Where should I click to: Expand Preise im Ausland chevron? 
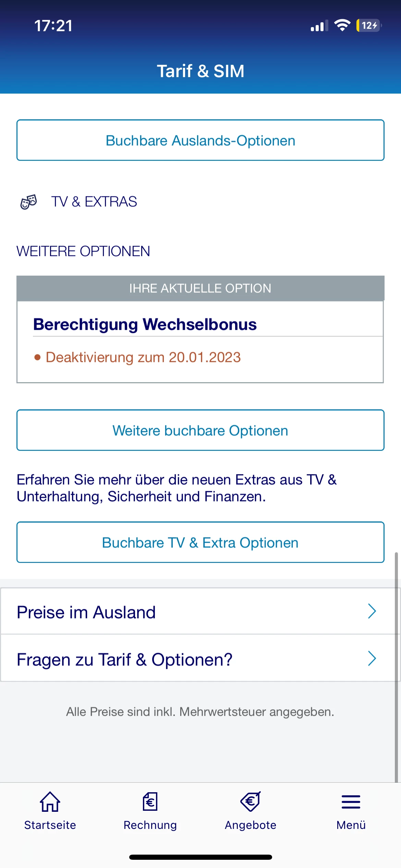[372, 611]
